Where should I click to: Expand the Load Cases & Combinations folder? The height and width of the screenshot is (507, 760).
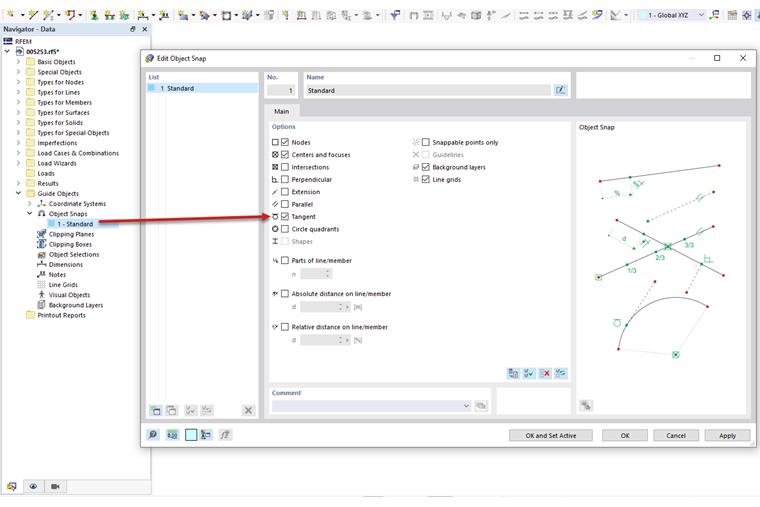18,153
